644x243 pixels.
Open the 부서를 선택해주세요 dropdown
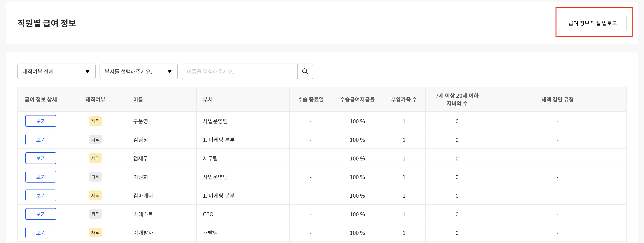(x=138, y=71)
